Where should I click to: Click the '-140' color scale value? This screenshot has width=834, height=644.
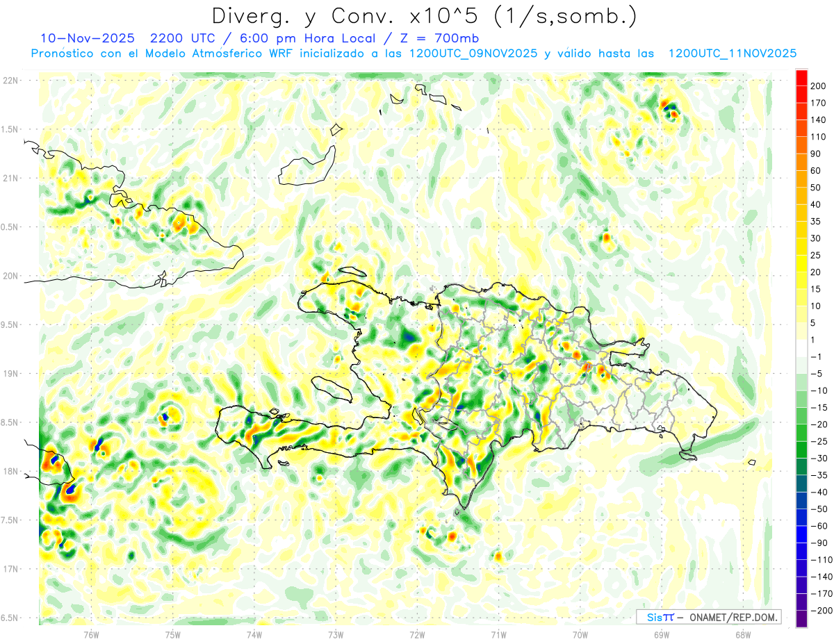pyautogui.click(x=821, y=577)
